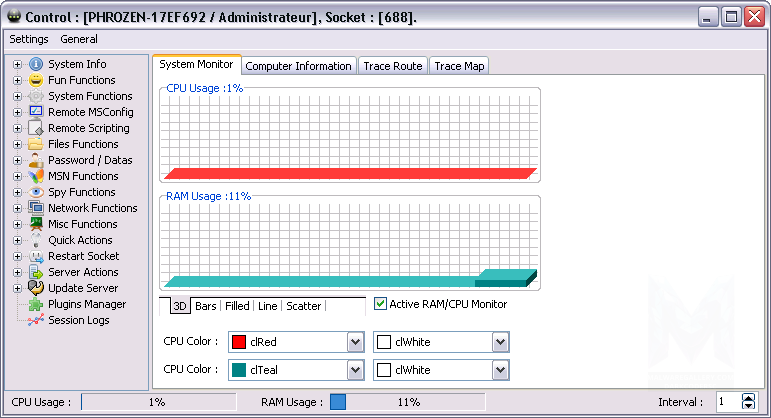Disable the Active RAM/CPU Monitor checkbox

[380, 304]
